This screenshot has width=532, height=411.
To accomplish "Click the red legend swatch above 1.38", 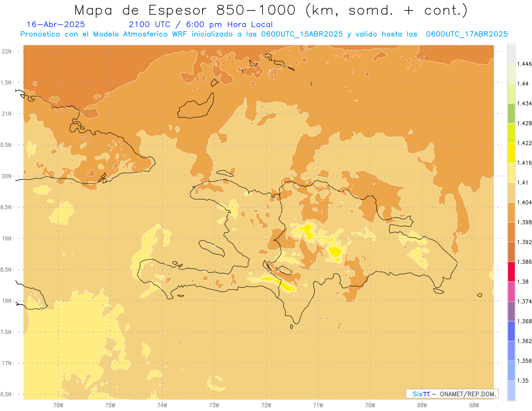I will (511, 271).
